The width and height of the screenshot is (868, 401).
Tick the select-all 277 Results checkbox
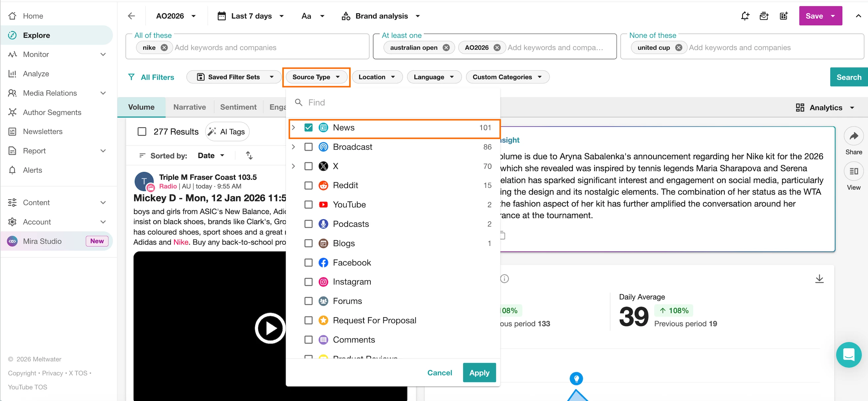pyautogui.click(x=142, y=132)
